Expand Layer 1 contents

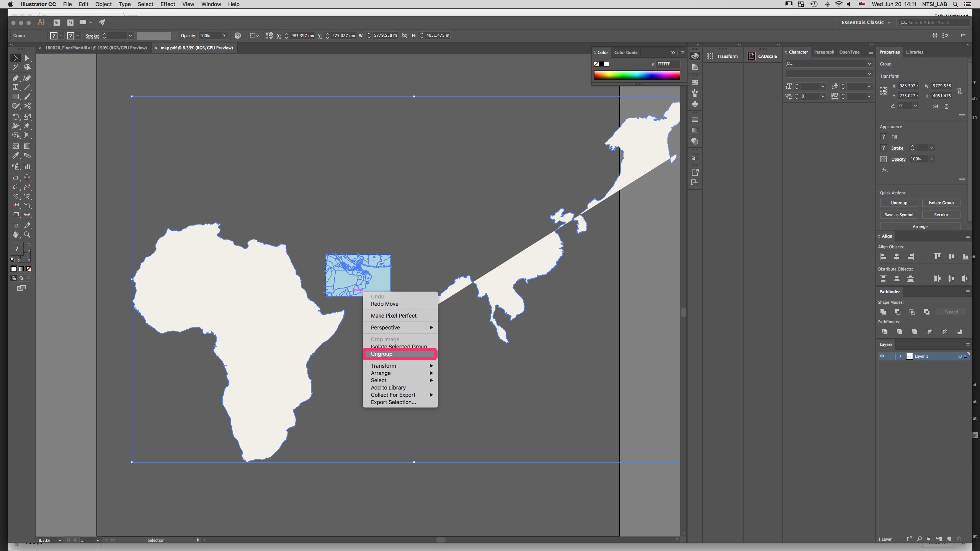coord(900,356)
